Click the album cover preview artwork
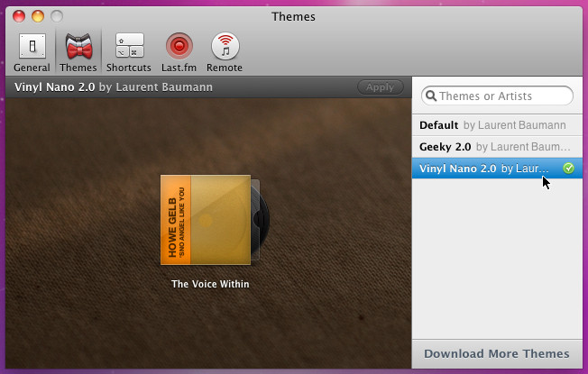 (x=206, y=220)
